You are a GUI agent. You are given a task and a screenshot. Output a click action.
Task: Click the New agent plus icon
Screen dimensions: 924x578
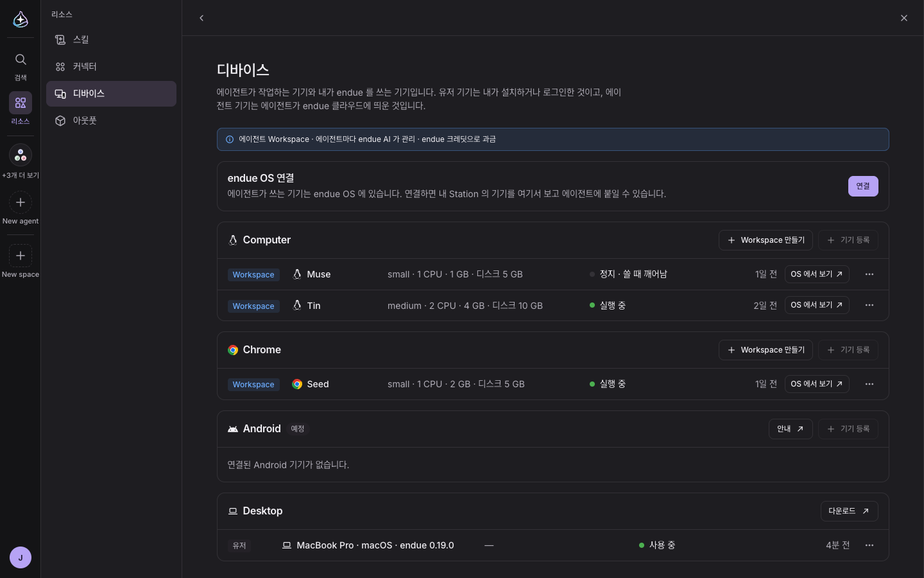pyautogui.click(x=21, y=202)
